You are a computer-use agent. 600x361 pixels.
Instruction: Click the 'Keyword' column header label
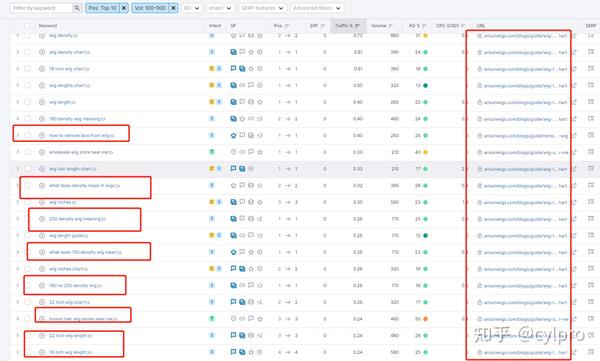tap(48, 26)
